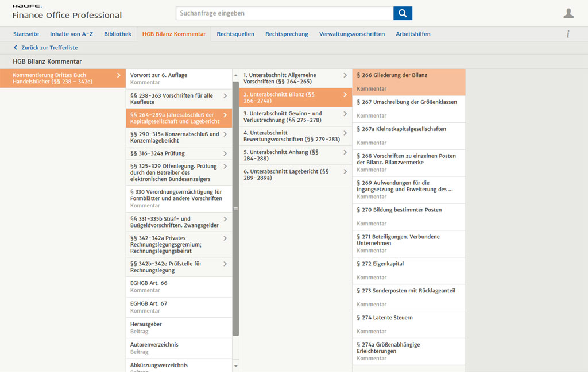Open § 274a Größenabhängige Erleichterungen
This screenshot has width=588, height=385.
[409, 352]
